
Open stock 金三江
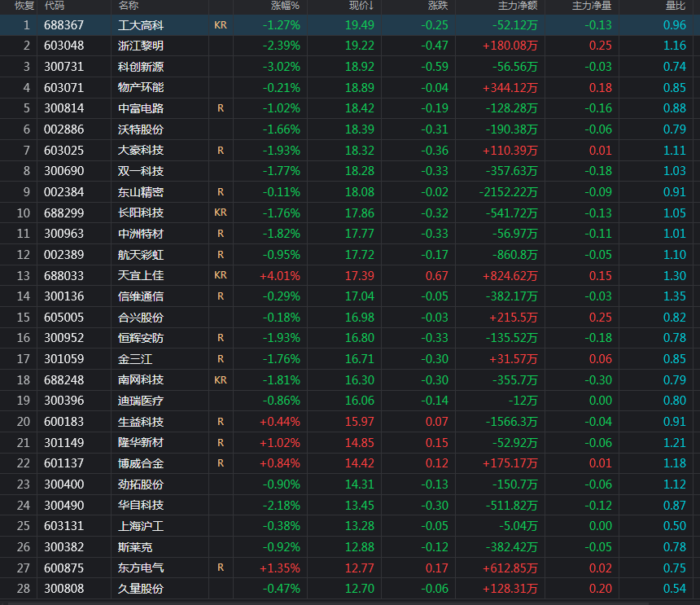(x=135, y=359)
